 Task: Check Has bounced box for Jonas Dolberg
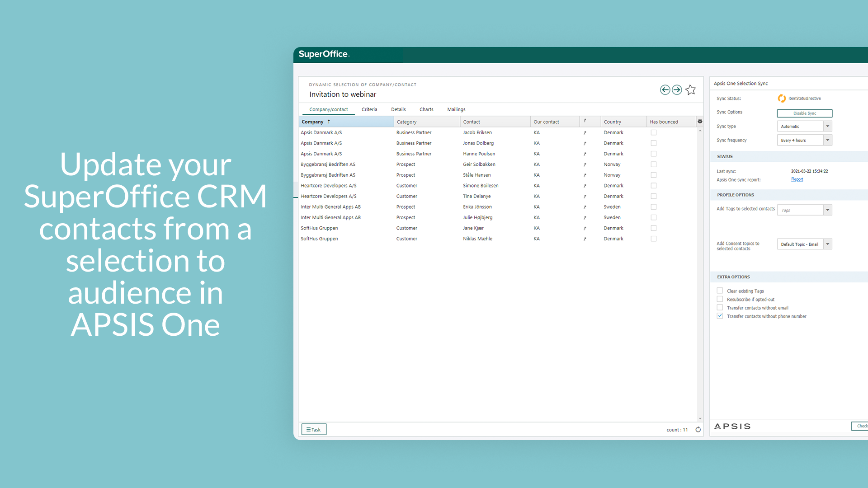(x=654, y=143)
